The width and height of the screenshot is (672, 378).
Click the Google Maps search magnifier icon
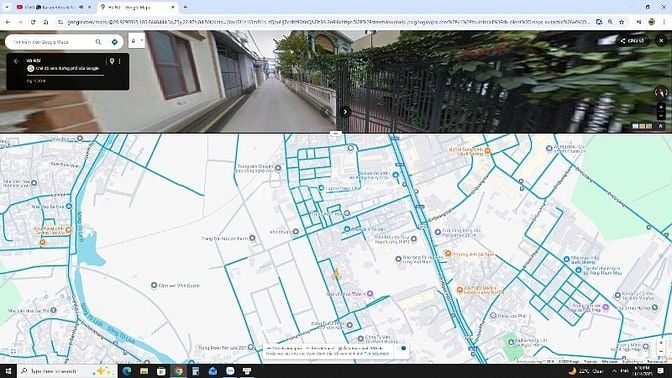click(x=98, y=42)
